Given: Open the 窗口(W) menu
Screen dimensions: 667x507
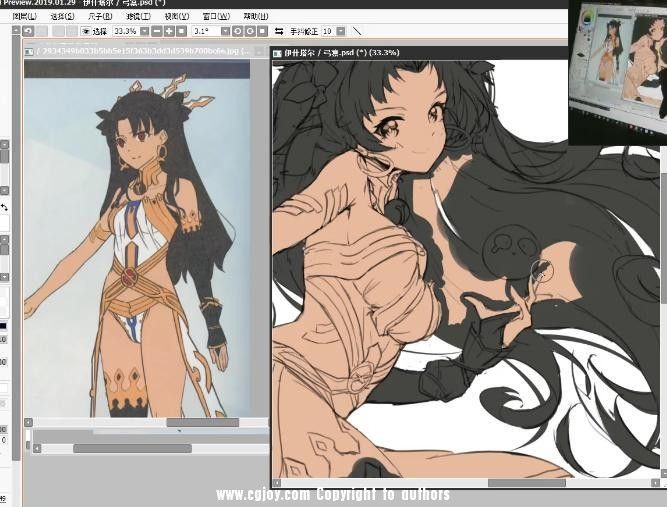Looking at the screenshot, I should point(216,17).
